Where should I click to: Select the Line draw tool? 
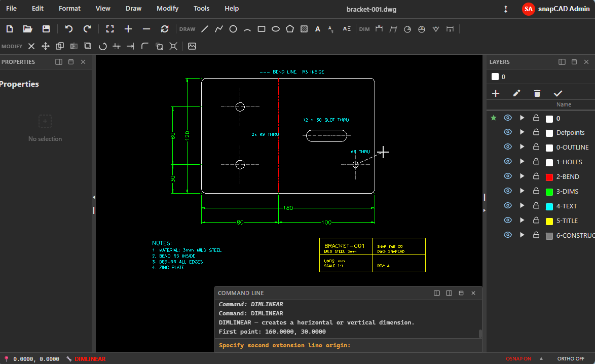(205, 29)
